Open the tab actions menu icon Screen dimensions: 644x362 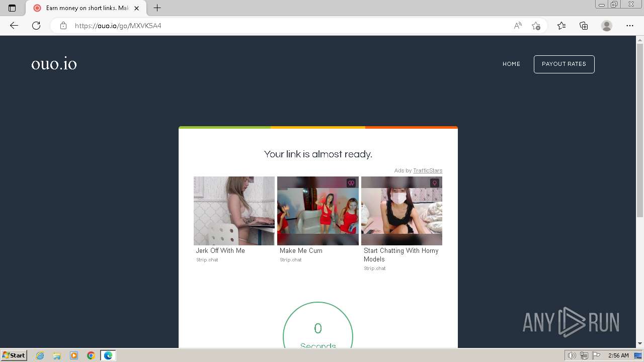click(12, 8)
